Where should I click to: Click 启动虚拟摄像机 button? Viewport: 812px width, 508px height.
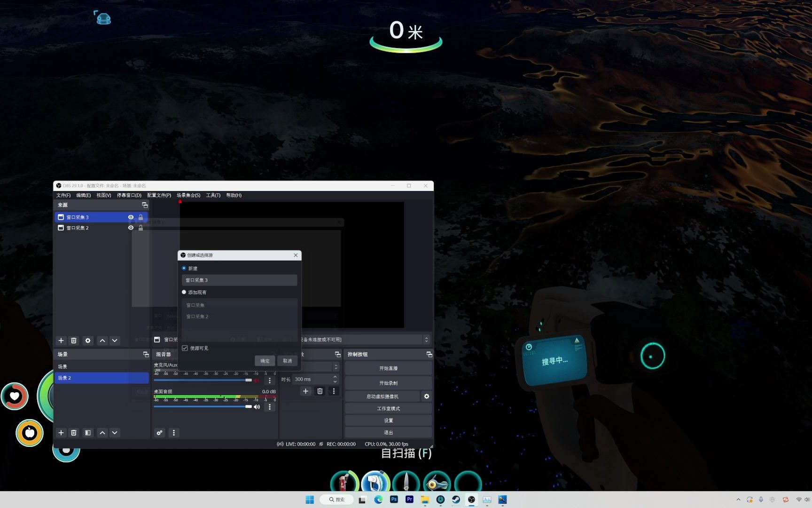point(383,397)
